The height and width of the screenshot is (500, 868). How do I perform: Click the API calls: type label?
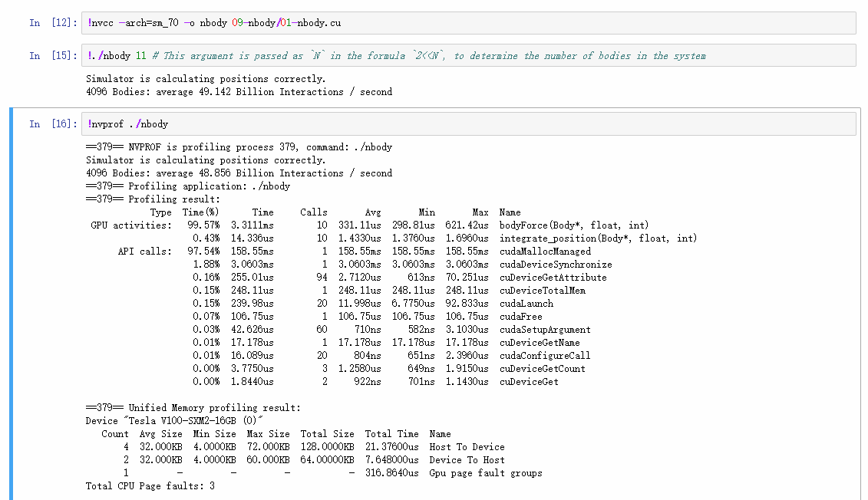point(144,251)
